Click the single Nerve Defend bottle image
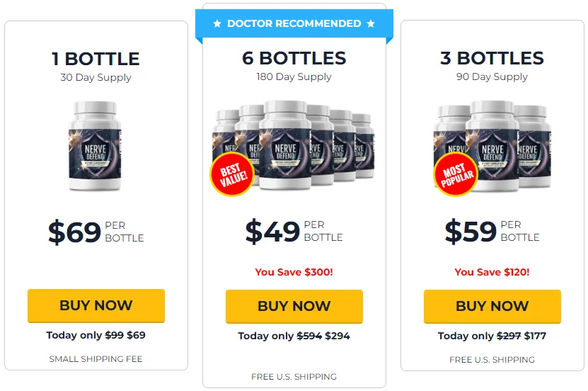The height and width of the screenshot is (391, 588). [x=96, y=146]
